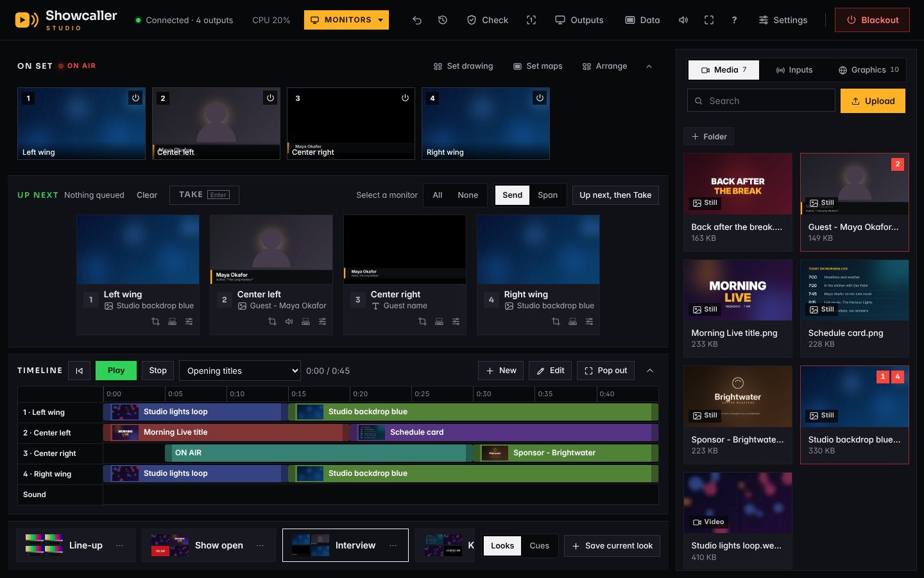
Task: Open the Data menu
Action: pos(643,20)
